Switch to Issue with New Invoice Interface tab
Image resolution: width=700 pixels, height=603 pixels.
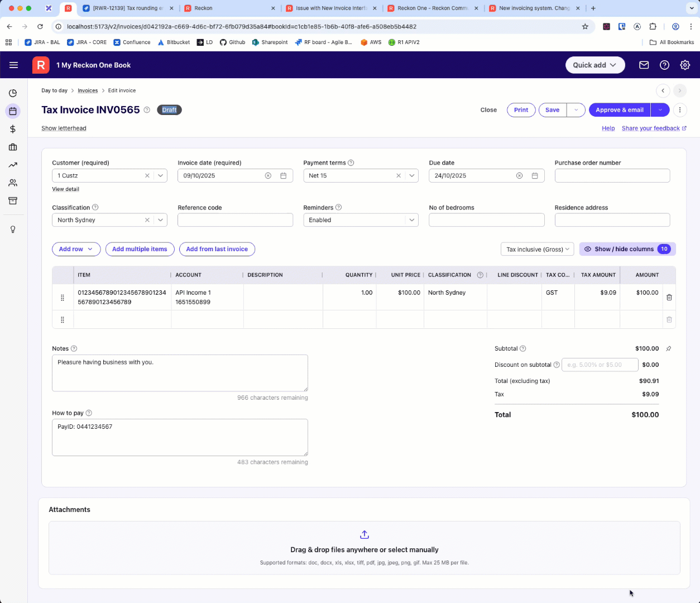pos(331,8)
